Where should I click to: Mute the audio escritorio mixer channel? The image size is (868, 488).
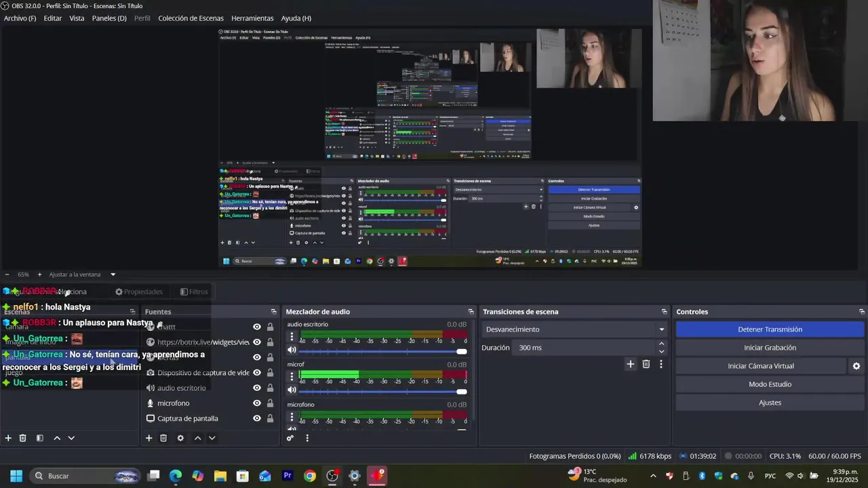click(x=292, y=350)
